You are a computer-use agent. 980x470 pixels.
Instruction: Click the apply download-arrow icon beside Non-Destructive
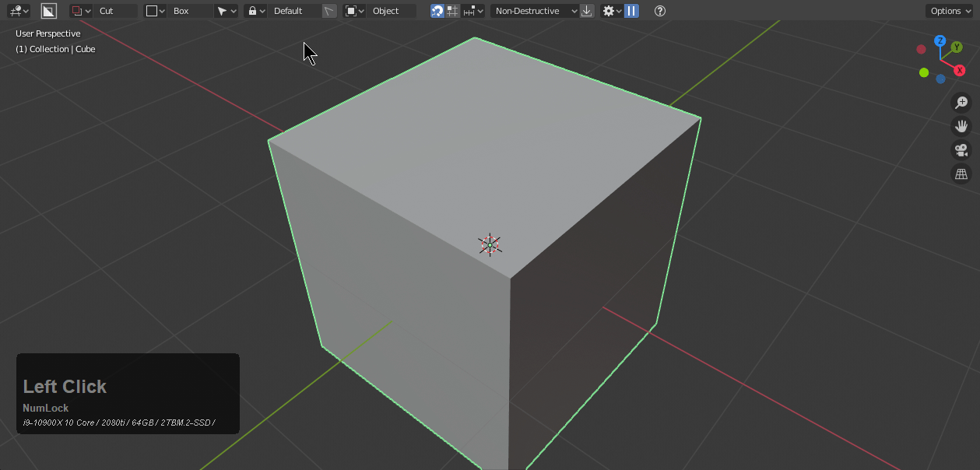(x=587, y=11)
